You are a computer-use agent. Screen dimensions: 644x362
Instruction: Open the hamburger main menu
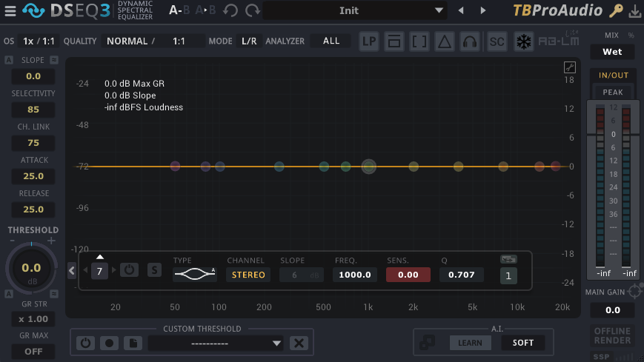10,10
